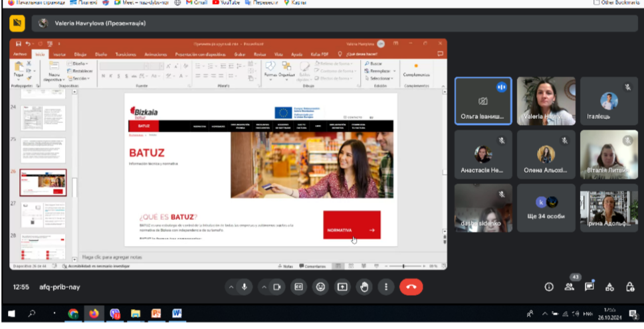The image size is (644, 329).
Task: Switch to the Transiciones ribbon tab
Action: tap(126, 55)
